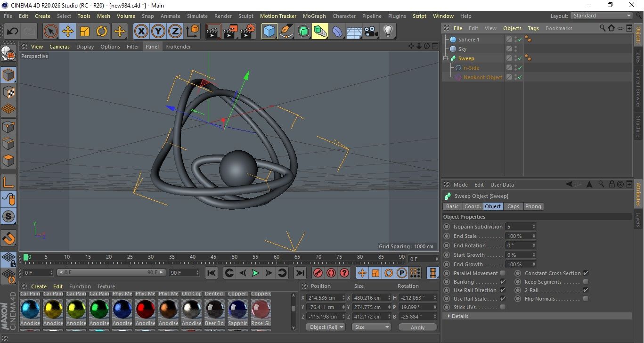Render the active view

tap(214, 32)
